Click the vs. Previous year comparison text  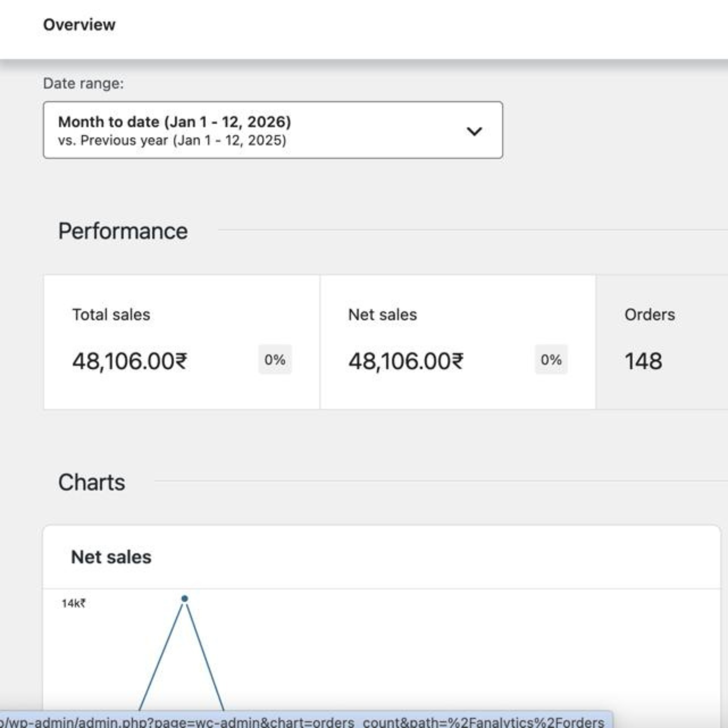(x=172, y=141)
